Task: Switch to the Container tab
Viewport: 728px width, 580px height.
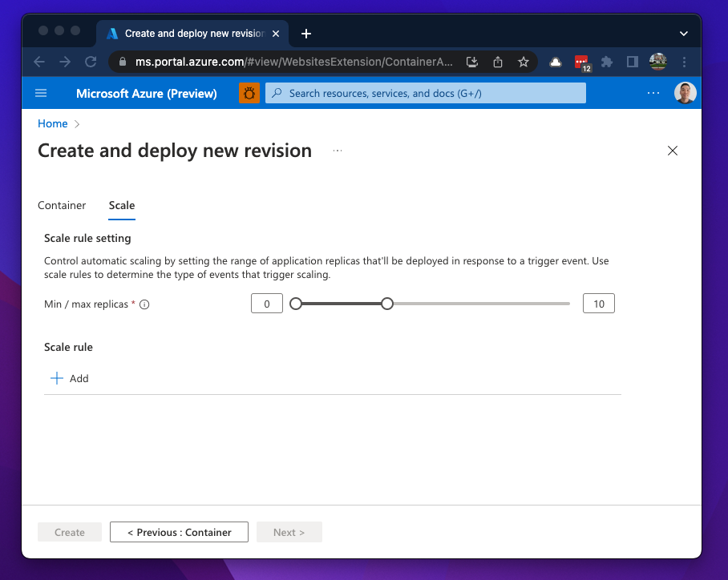Action: point(62,206)
